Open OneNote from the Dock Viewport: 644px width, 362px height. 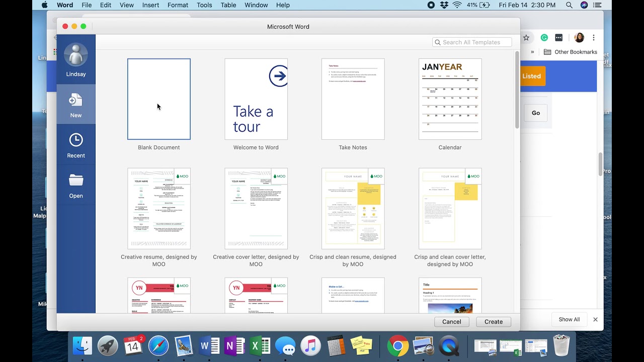click(234, 346)
